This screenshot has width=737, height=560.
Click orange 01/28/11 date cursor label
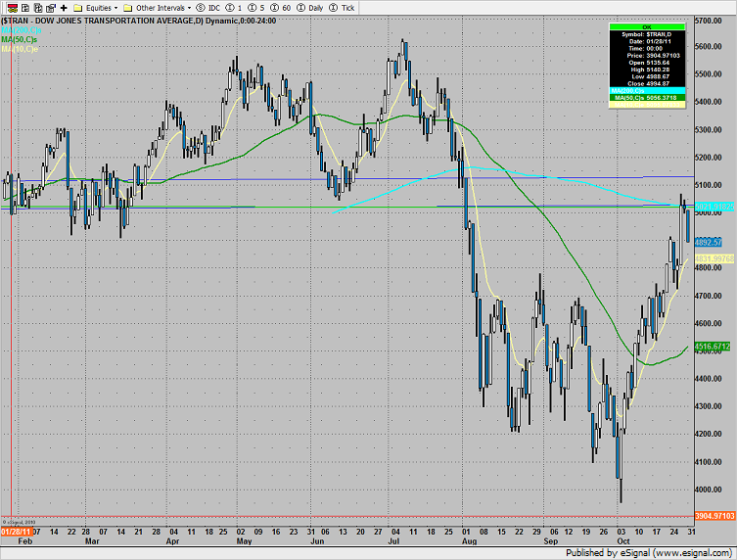pyautogui.click(x=17, y=532)
